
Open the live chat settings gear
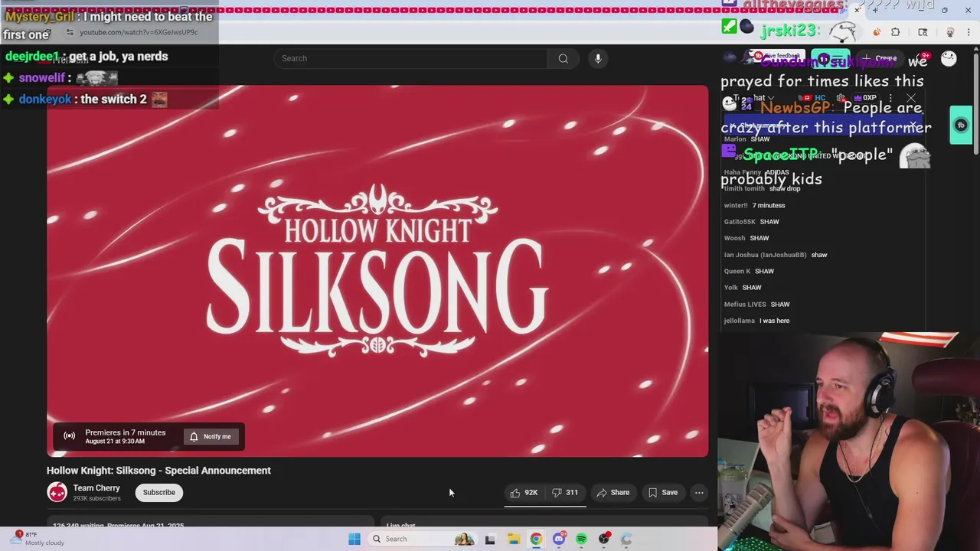pos(841,98)
